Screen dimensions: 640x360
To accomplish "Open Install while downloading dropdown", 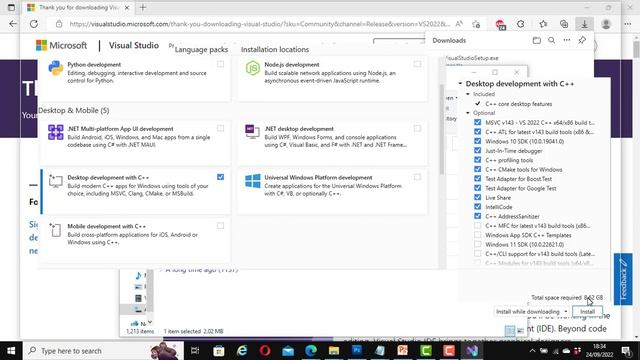I will [531, 311].
